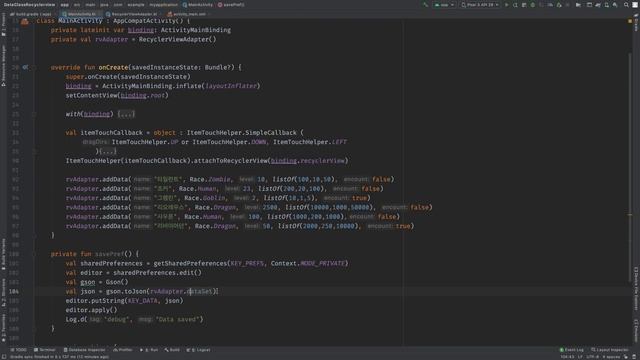Screen dimensions: 640x360
Task: Open the app run configuration dropdown
Action: [x=444, y=5]
